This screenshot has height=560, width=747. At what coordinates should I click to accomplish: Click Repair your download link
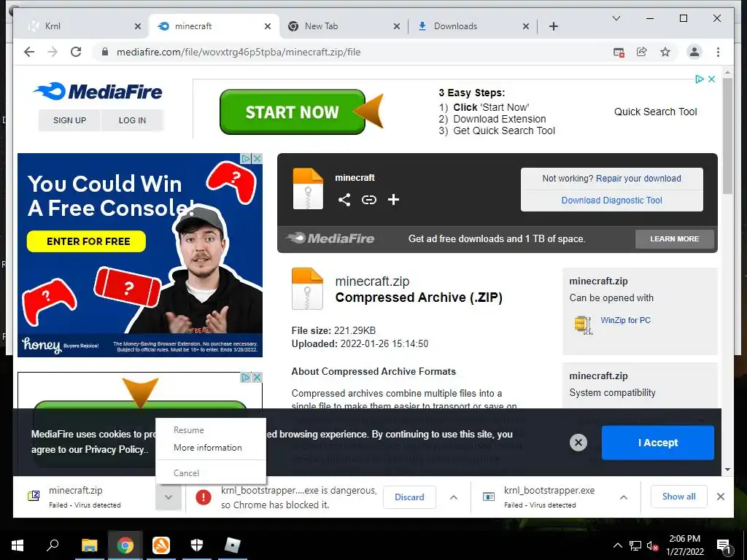[638, 179]
